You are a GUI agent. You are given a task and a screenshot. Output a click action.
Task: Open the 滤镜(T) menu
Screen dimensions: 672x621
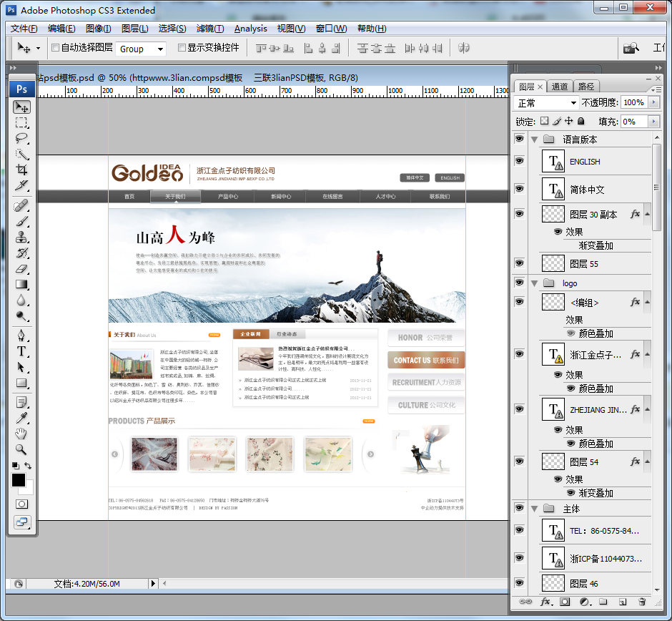(x=210, y=29)
